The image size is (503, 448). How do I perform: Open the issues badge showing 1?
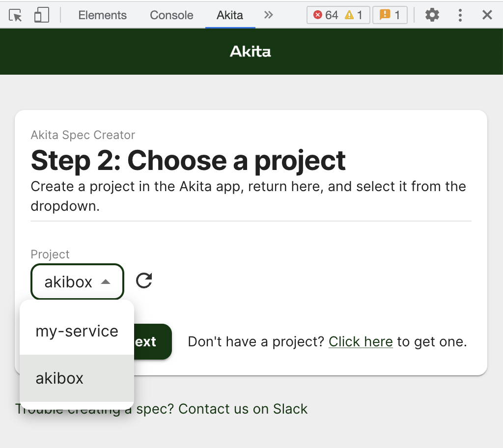coord(390,15)
